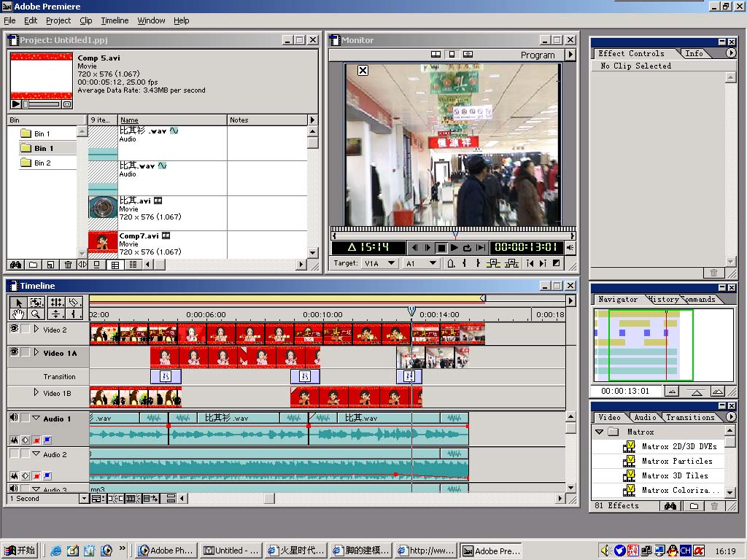
Task: Toggle Sync Mode in Timeline footer
Action: tap(171, 499)
